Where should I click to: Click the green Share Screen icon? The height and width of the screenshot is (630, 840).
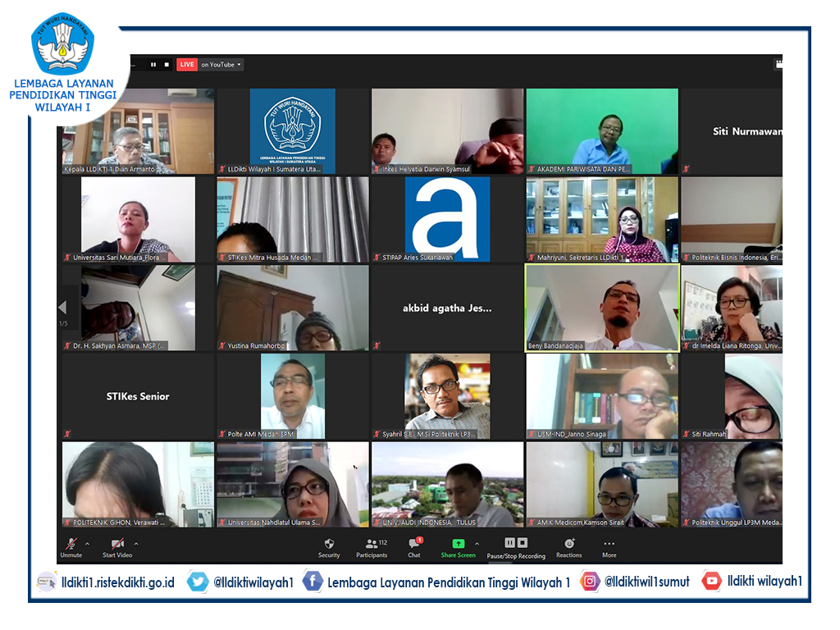click(458, 543)
